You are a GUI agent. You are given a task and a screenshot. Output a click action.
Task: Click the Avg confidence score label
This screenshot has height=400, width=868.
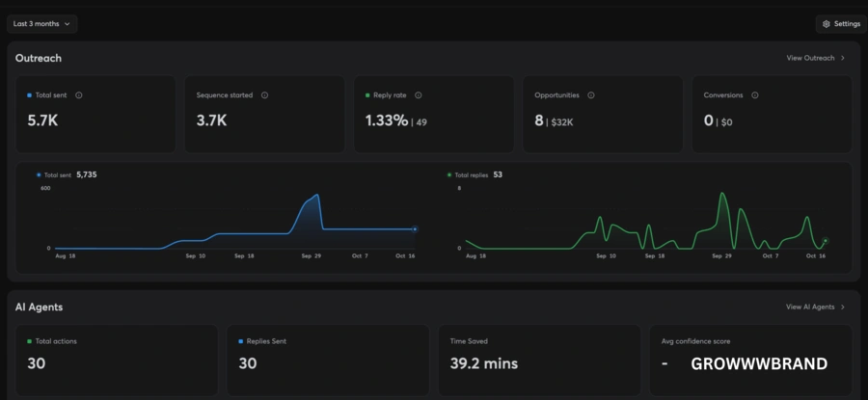[x=695, y=341]
